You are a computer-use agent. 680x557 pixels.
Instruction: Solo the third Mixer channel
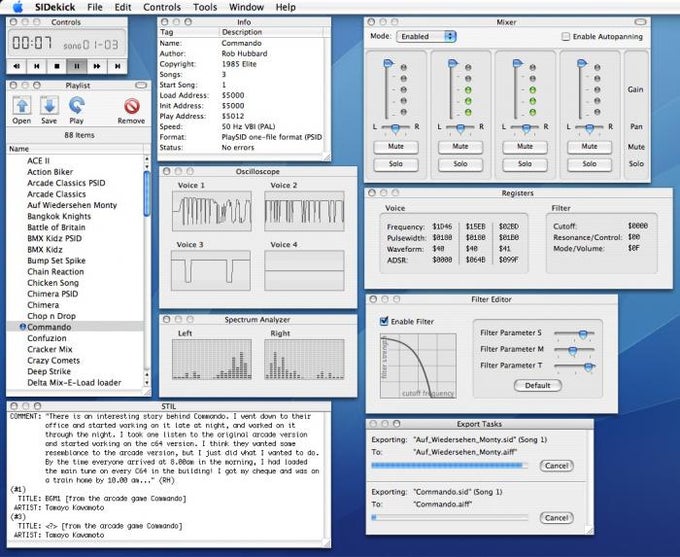(525, 164)
